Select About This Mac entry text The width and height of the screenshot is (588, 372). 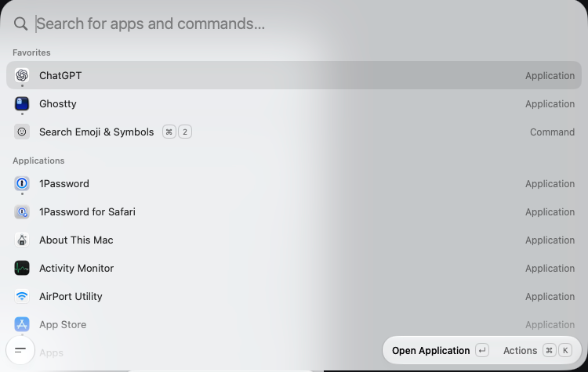click(76, 240)
